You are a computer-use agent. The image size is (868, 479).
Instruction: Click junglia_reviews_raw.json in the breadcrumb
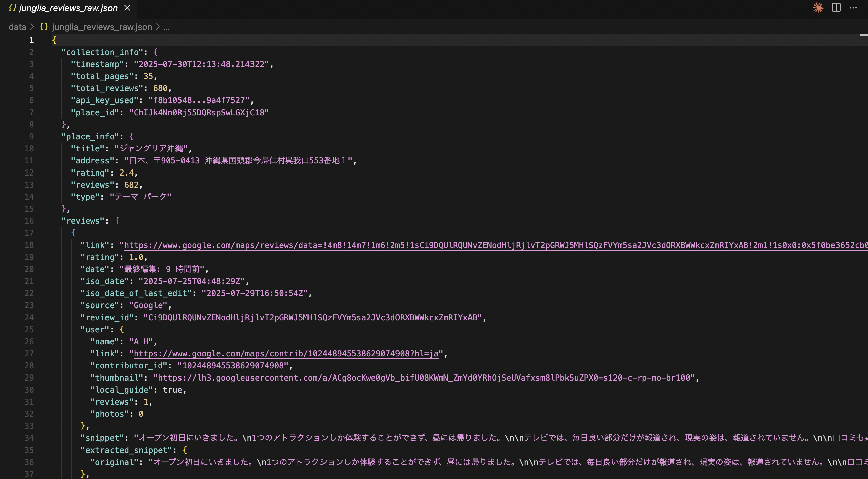(x=102, y=27)
